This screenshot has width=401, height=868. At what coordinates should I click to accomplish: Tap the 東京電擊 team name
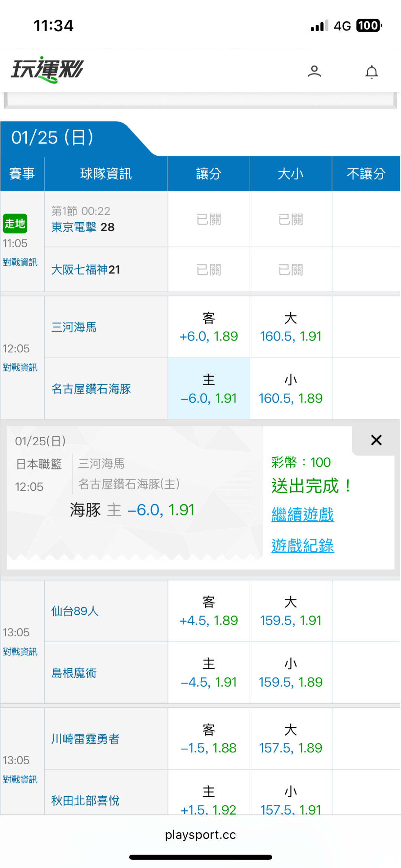coord(74,227)
